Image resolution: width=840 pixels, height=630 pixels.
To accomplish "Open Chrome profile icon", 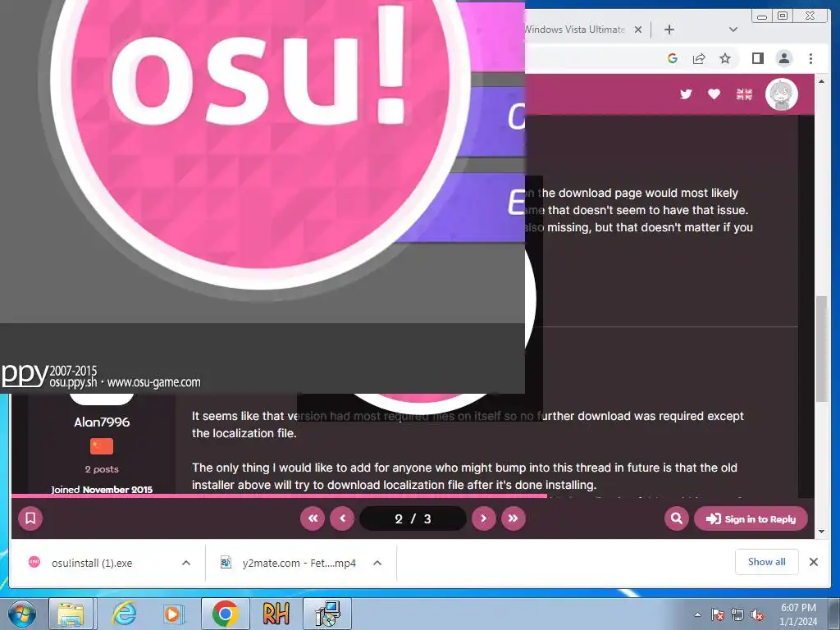I will coord(783,58).
